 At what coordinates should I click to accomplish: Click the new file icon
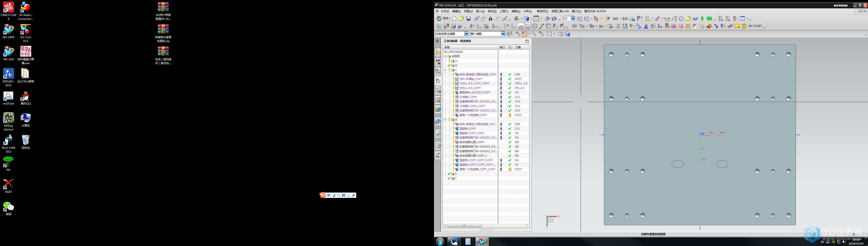coord(454,19)
